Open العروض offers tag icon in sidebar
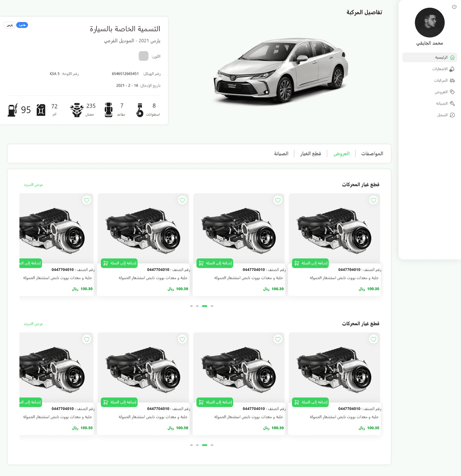Screen dimensions: 461x476 point(452,92)
